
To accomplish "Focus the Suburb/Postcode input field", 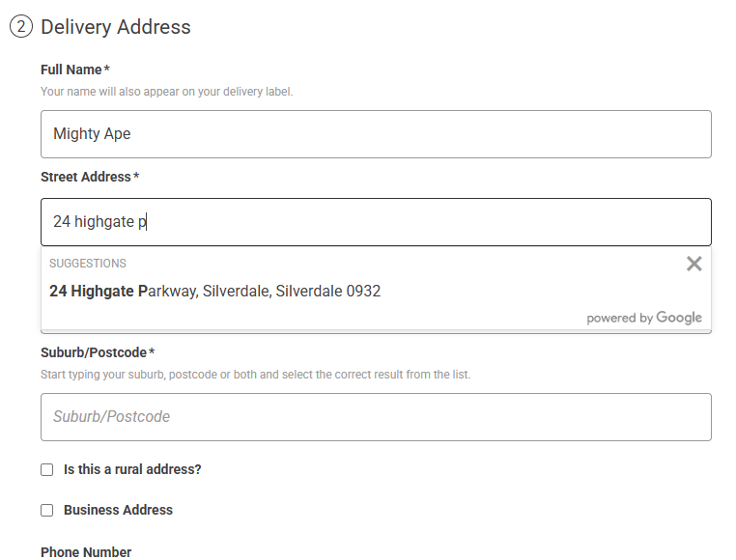I will point(376,417).
